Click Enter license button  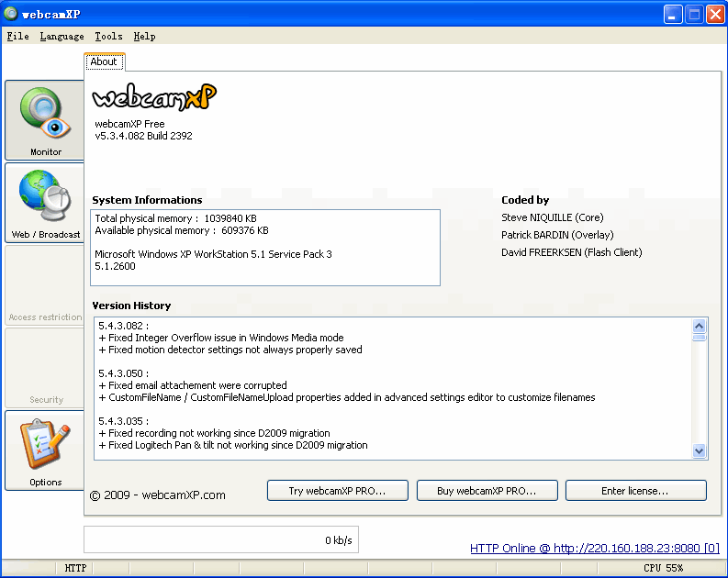tap(635, 491)
